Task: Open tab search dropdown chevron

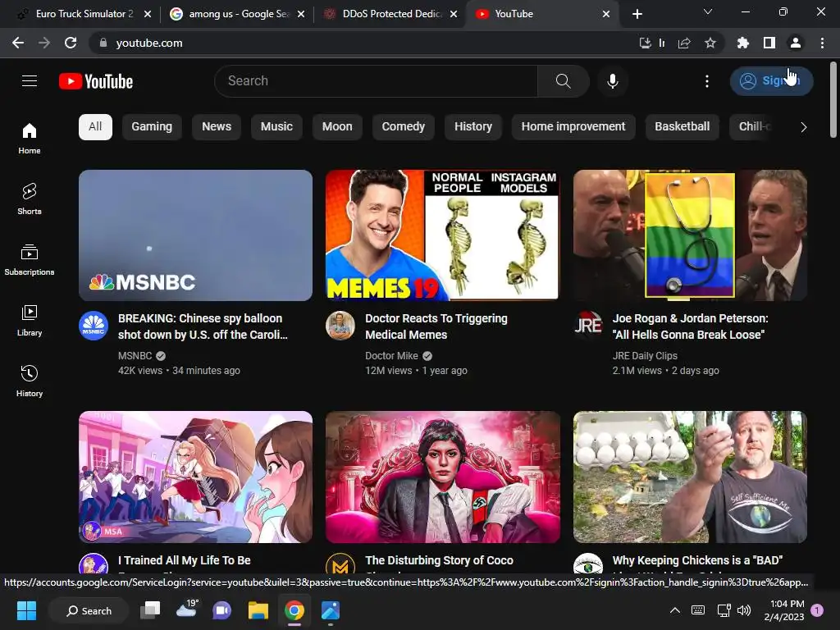Action: [708, 11]
